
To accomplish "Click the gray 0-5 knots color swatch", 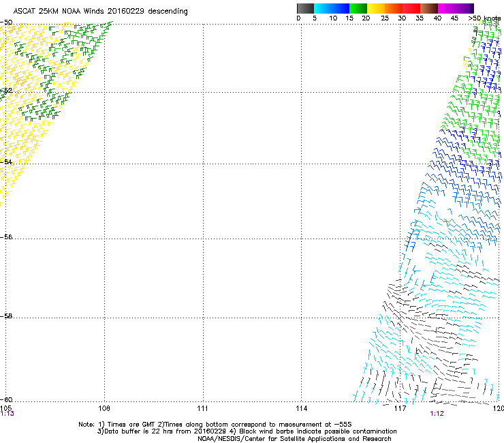I will [x=305, y=8].
